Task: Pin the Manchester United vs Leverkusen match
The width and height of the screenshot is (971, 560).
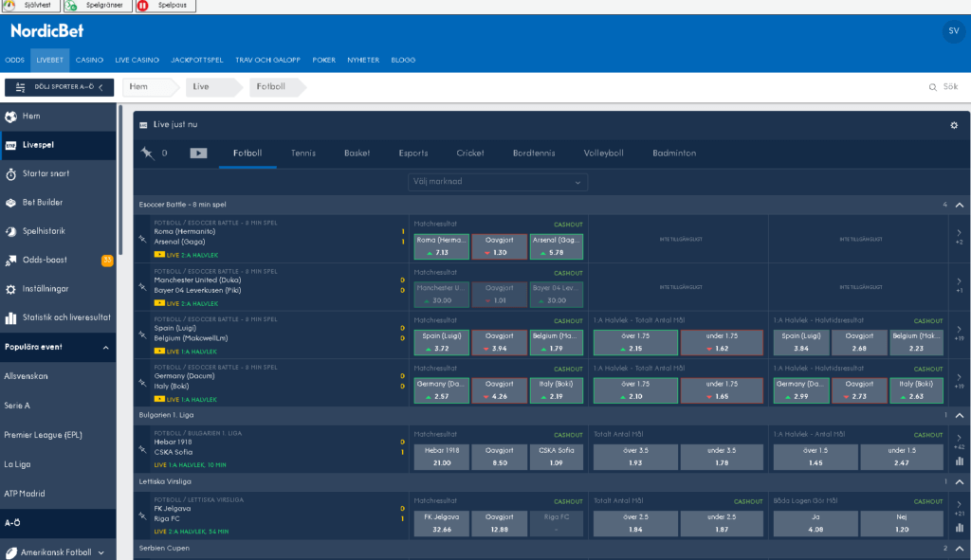Action: 143,287
